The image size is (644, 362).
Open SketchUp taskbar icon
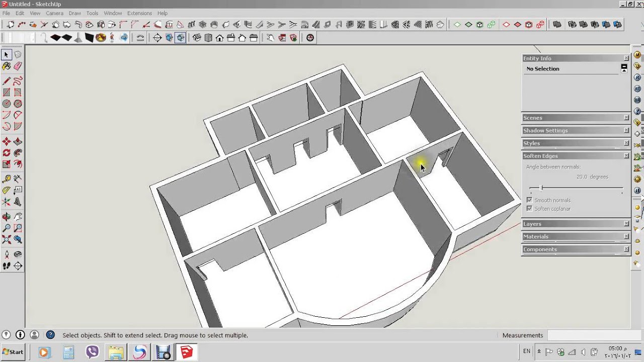[x=187, y=352]
